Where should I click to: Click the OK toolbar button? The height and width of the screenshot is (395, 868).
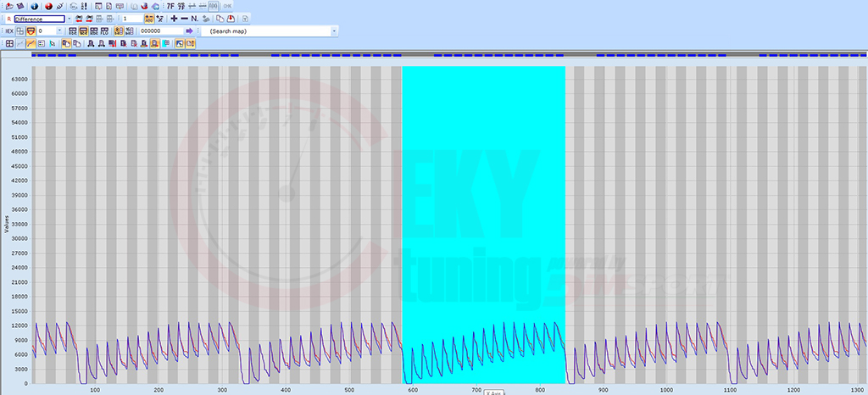[x=227, y=6]
